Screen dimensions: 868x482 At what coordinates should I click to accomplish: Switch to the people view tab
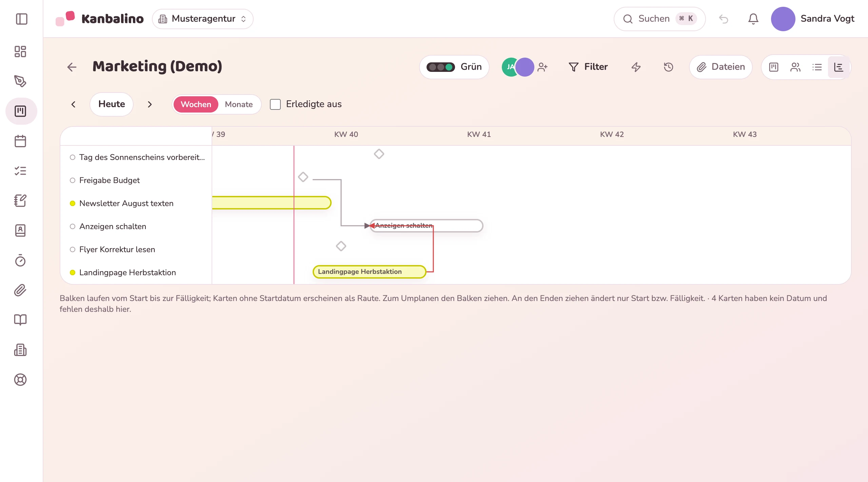[x=795, y=67]
